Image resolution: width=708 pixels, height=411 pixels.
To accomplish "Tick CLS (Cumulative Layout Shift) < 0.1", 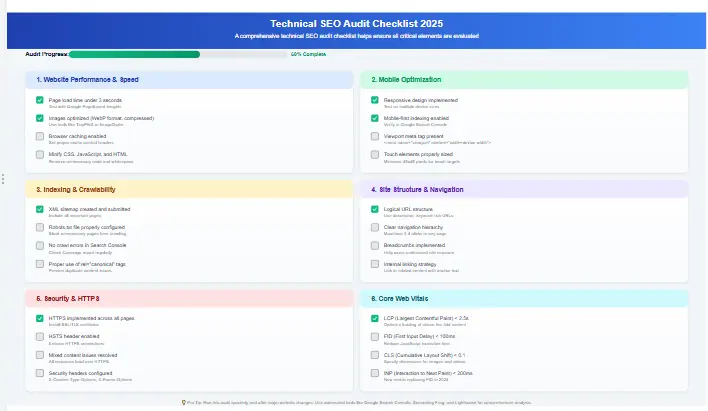I will pos(375,355).
